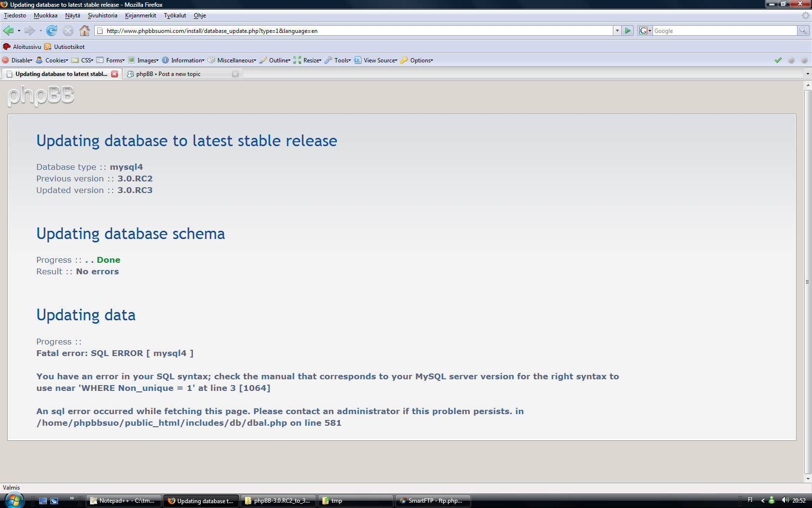Viewport: 812px width, 508px height.
Task: Close the Updating database tab
Action: coord(115,74)
